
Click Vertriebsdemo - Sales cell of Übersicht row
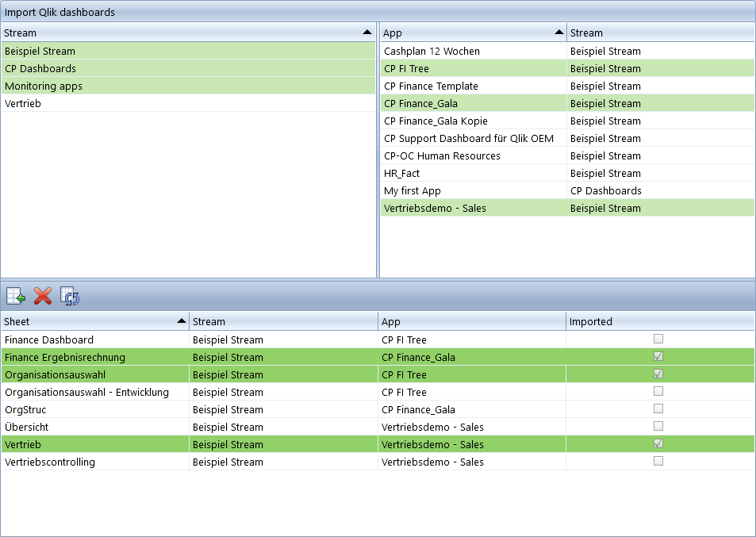[472, 427]
